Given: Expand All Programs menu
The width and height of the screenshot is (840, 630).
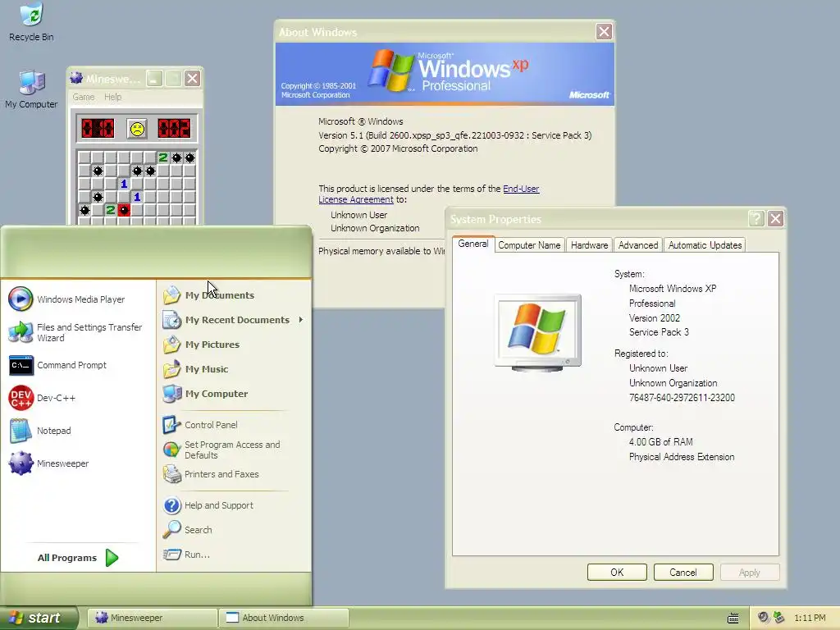Looking at the screenshot, I should pyautogui.click(x=78, y=558).
